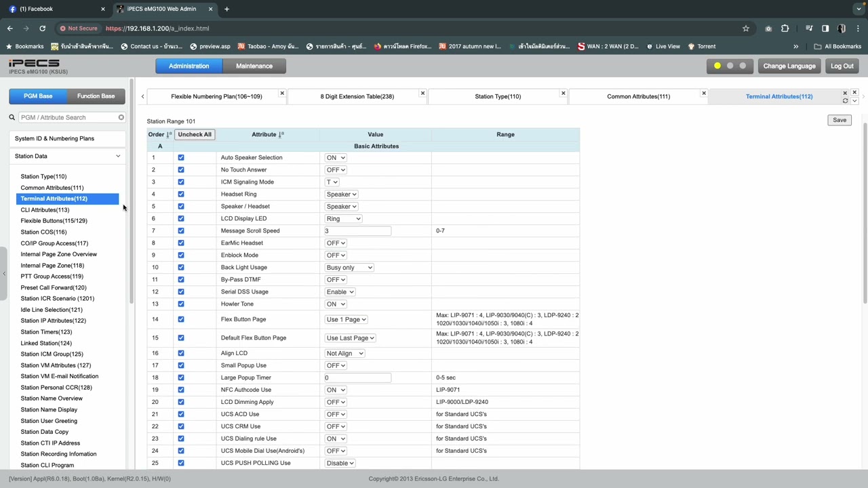Open ICM Signaling Mode dropdown
Screen dimensions: 868x488
[332, 182]
